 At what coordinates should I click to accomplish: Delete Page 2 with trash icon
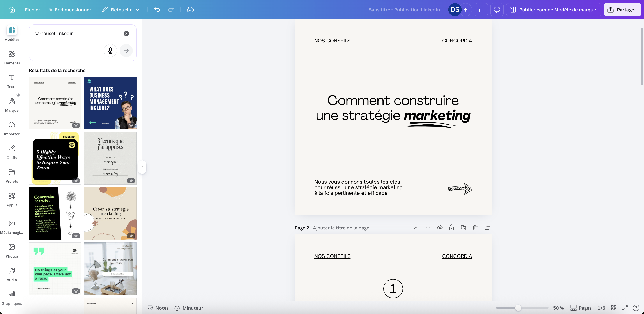pyautogui.click(x=475, y=228)
